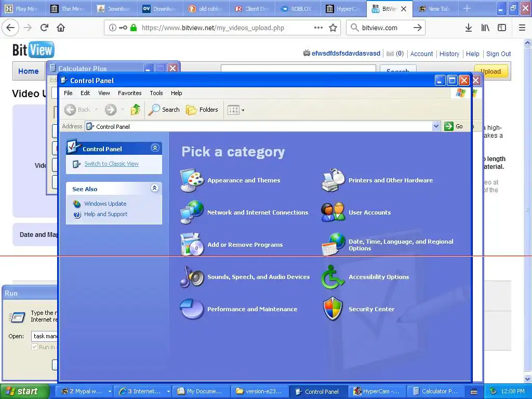The height and width of the screenshot is (399, 532).
Task: Toggle browser sidebar icon
Action: (x=502, y=28)
